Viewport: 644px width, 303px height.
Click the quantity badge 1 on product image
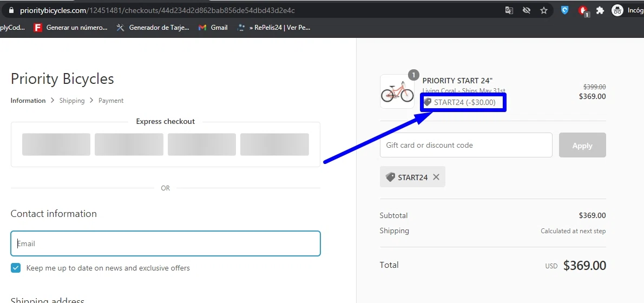pyautogui.click(x=413, y=75)
